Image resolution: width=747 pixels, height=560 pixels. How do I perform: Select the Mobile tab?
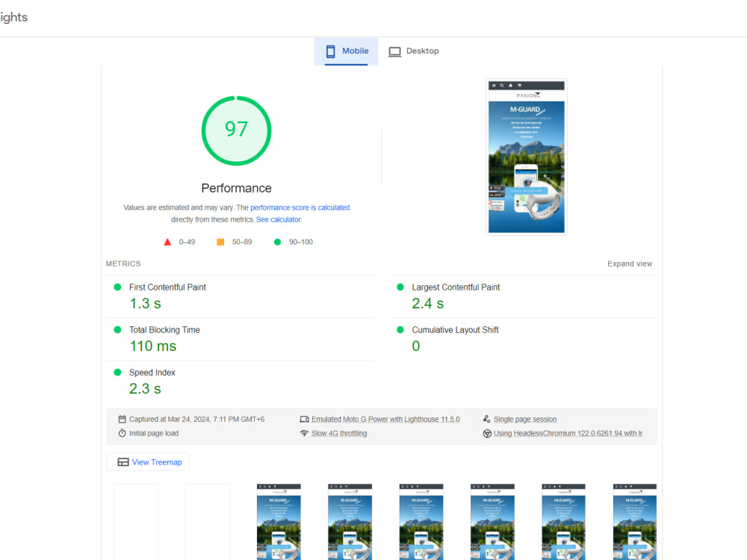click(x=346, y=51)
